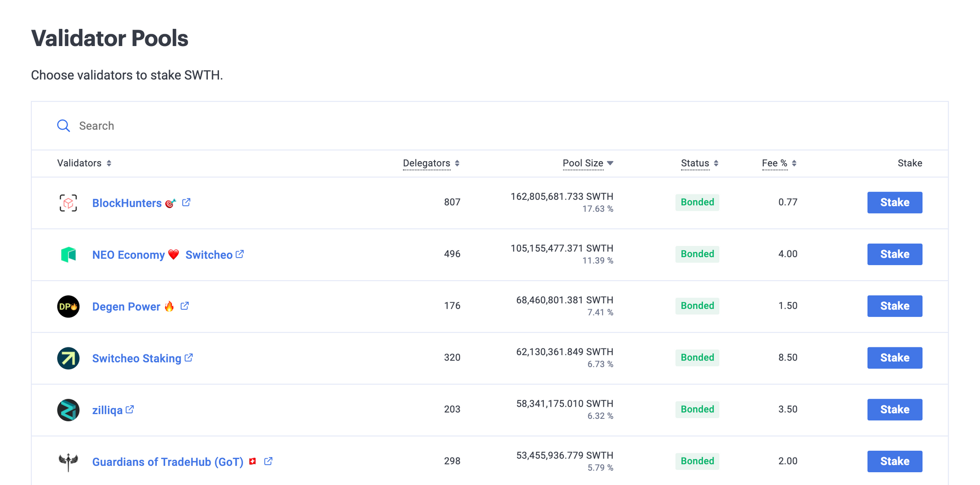The image size is (980, 485).
Task: Sort by Fee % column arrows
Action: (x=794, y=163)
